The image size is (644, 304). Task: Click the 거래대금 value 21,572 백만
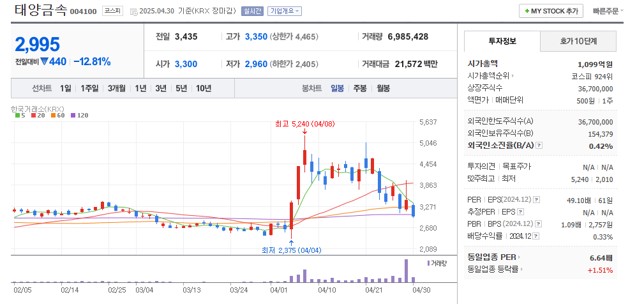(x=416, y=64)
